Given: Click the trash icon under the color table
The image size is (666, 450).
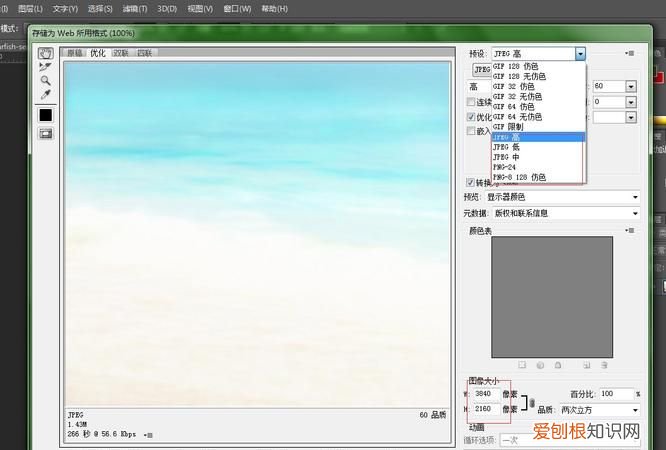Looking at the screenshot, I should 604,365.
